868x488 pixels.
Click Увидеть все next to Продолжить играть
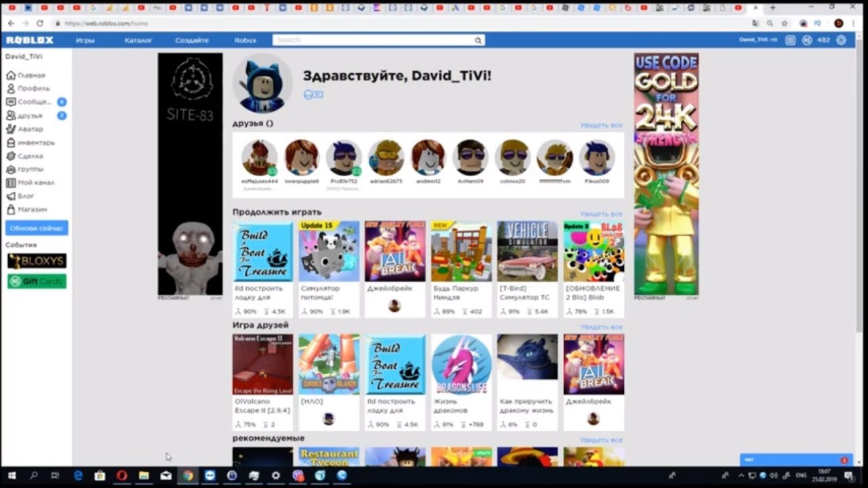(x=601, y=214)
